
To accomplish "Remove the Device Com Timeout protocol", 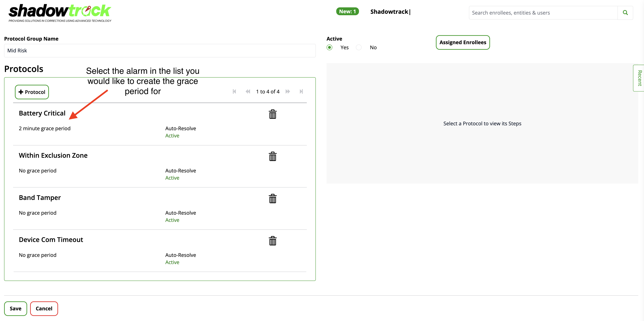I will tap(272, 241).
